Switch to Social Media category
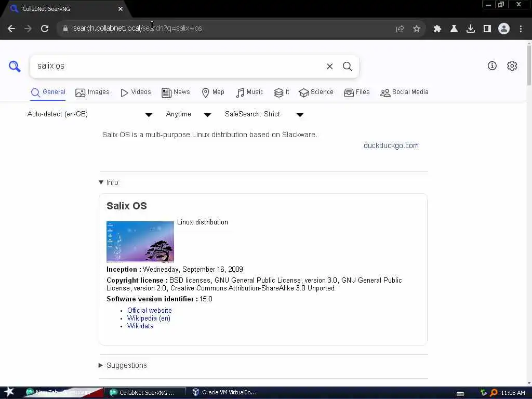Image resolution: width=532 pixels, height=399 pixels. [x=404, y=92]
